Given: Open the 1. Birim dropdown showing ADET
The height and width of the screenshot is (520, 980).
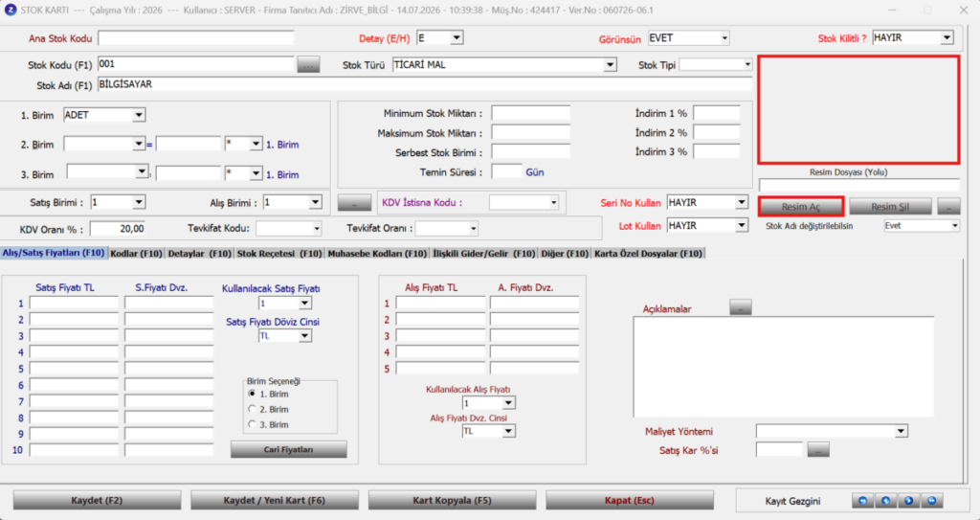Looking at the screenshot, I should 139,115.
